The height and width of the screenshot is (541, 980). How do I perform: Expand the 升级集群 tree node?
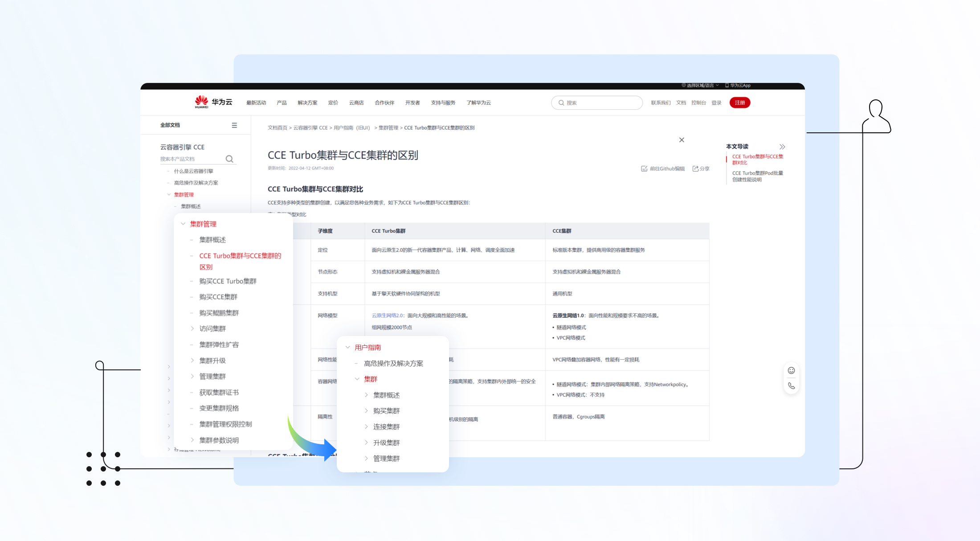click(366, 443)
